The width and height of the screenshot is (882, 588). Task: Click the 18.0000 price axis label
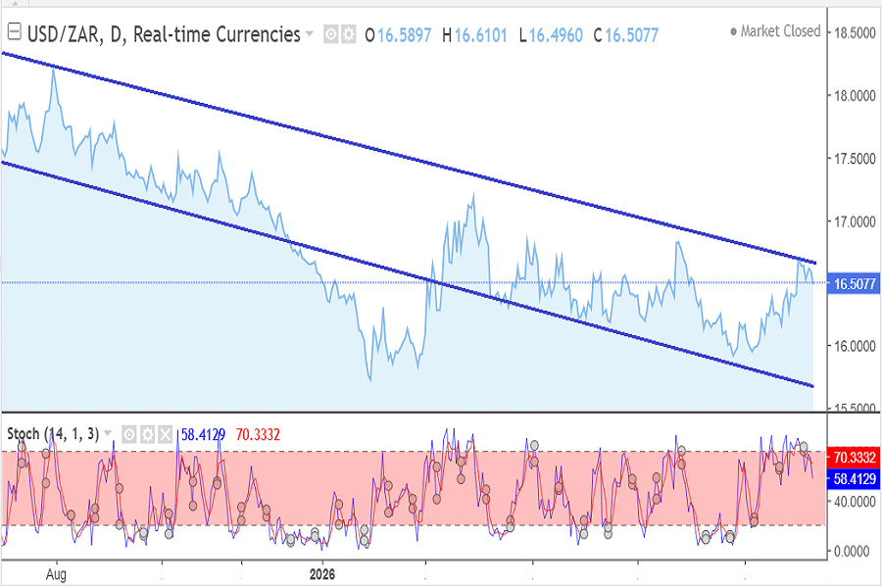click(x=855, y=96)
